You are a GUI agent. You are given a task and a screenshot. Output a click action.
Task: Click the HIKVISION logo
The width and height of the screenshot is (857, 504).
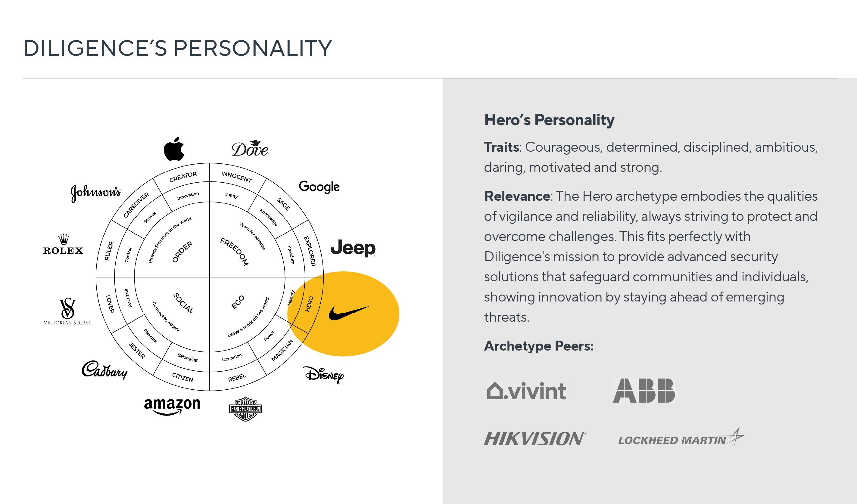pyautogui.click(x=535, y=439)
